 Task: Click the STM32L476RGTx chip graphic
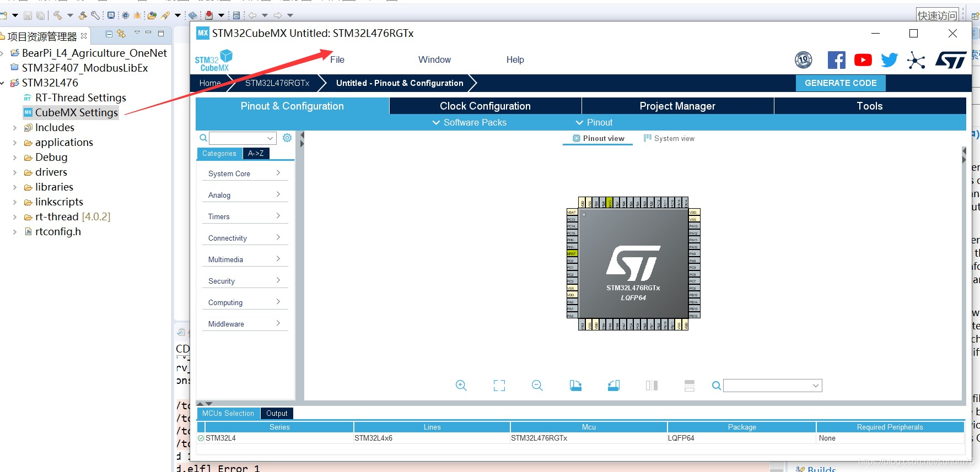[x=633, y=264]
